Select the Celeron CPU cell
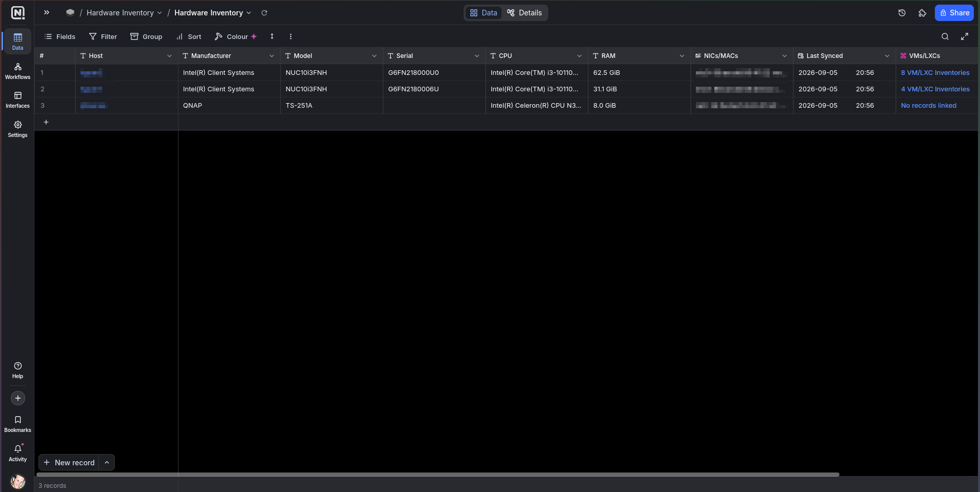 (537, 106)
